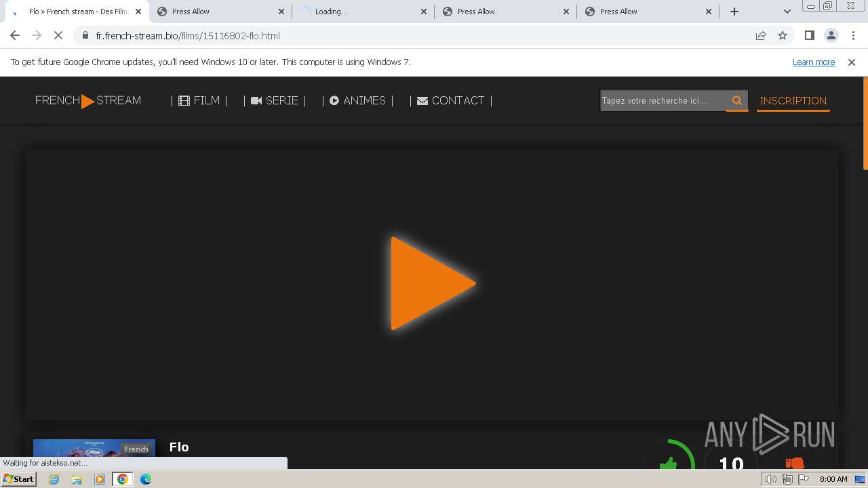Click the volume speaker tray icon
The image size is (868, 488).
click(x=770, y=479)
